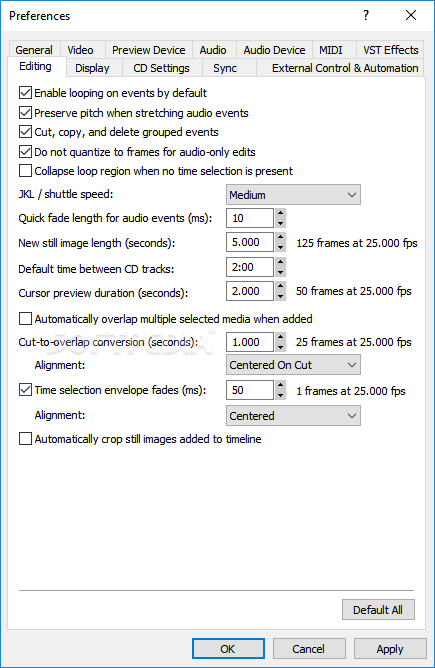The width and height of the screenshot is (435, 668).
Task: Select the Editing tab
Action: click(x=36, y=66)
